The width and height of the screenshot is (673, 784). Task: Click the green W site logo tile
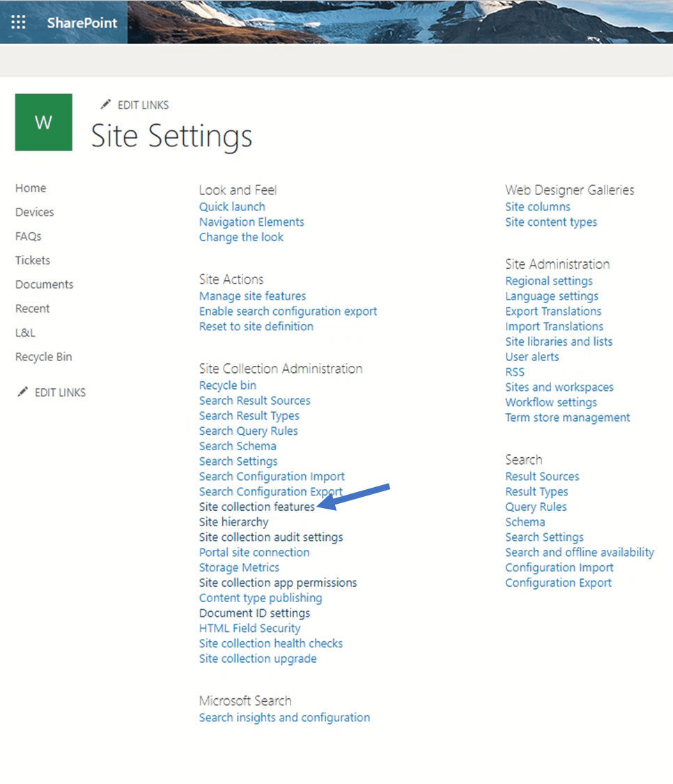43,122
